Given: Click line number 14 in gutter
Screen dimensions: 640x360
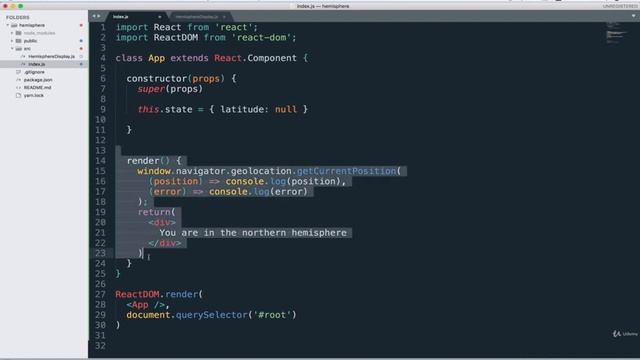Looking at the screenshot, I should coord(100,161).
